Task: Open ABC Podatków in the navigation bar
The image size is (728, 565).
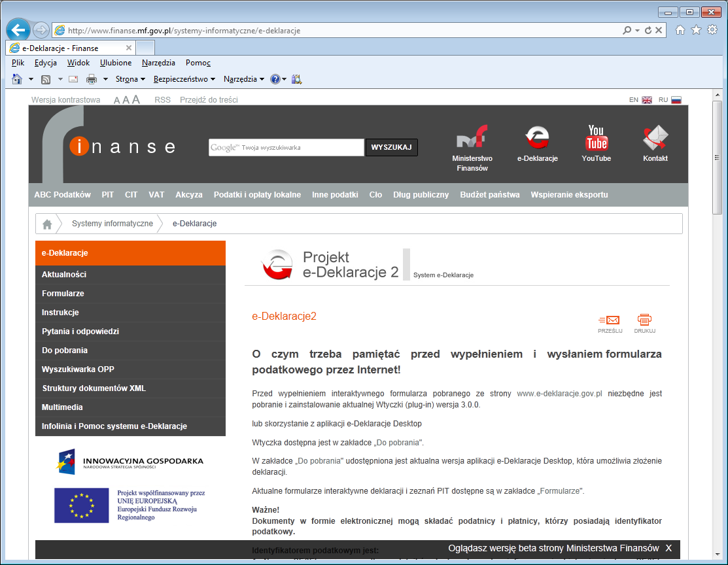Action: [x=62, y=194]
